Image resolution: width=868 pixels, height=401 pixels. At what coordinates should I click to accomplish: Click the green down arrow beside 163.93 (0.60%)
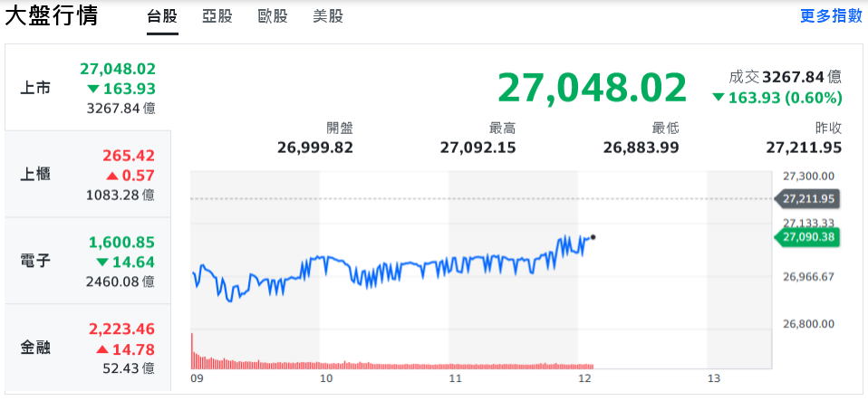pyautogui.click(x=719, y=98)
